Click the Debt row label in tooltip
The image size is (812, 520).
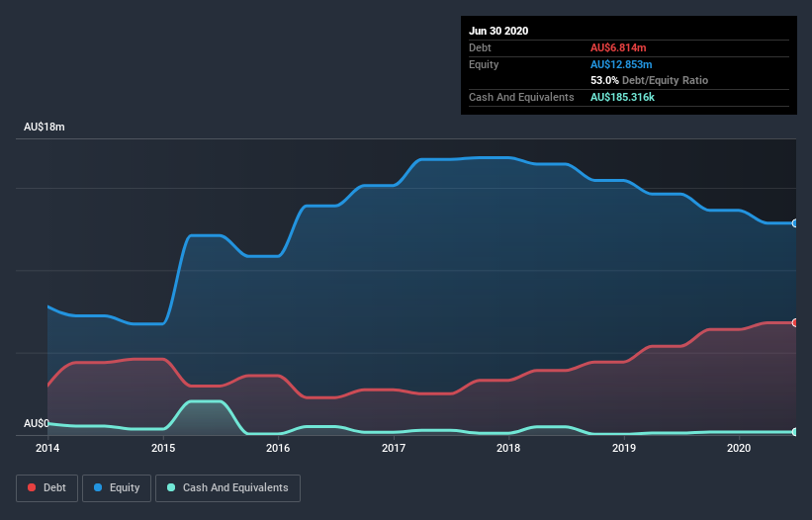click(480, 47)
